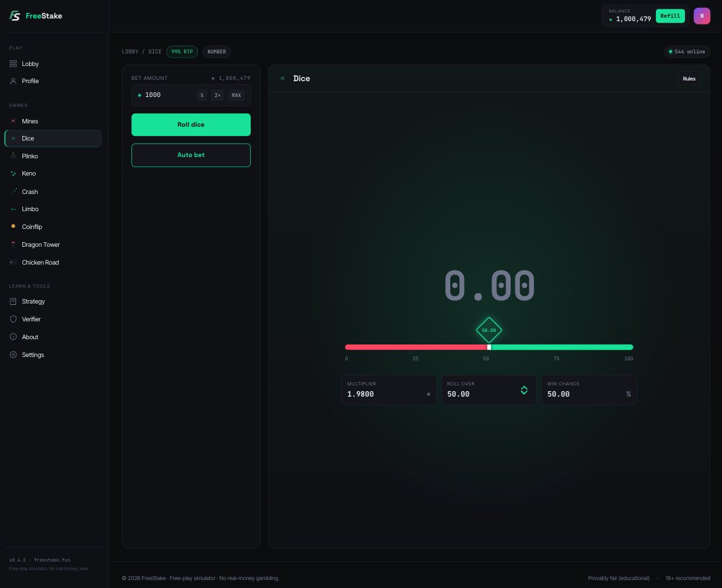Open the Dice Rules
Viewport: 722px width, 588px height.
pyautogui.click(x=689, y=79)
